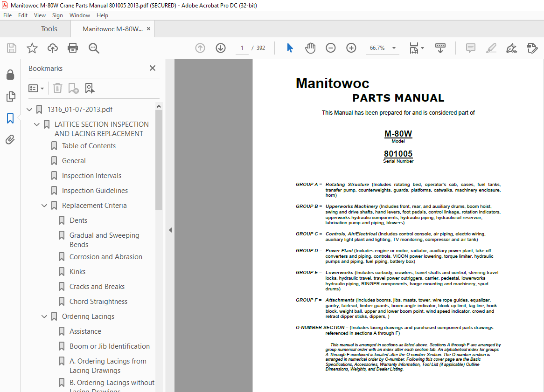Add document to favorites star icon
This screenshot has height=392, width=544.
tap(32, 48)
